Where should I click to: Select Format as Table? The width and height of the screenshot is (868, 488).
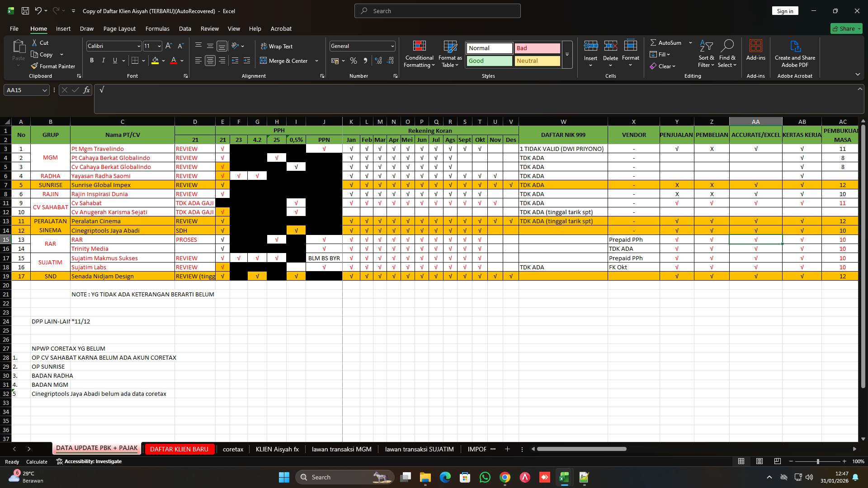click(x=449, y=53)
